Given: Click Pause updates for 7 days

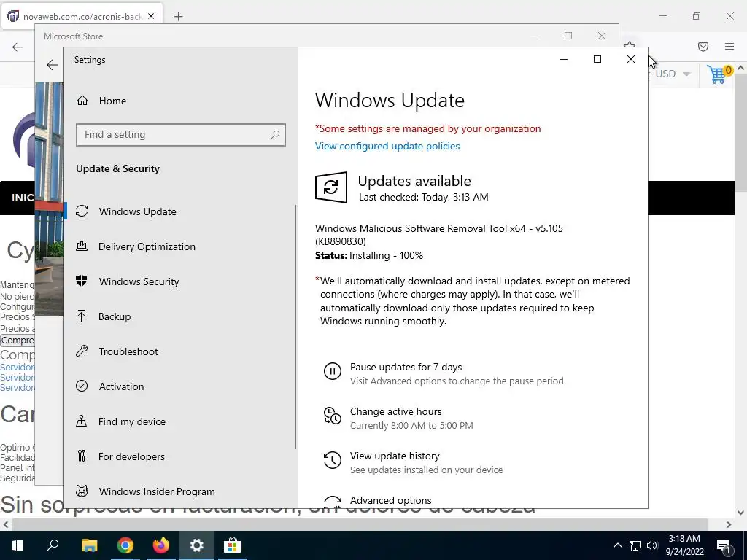Looking at the screenshot, I should coord(406,367).
